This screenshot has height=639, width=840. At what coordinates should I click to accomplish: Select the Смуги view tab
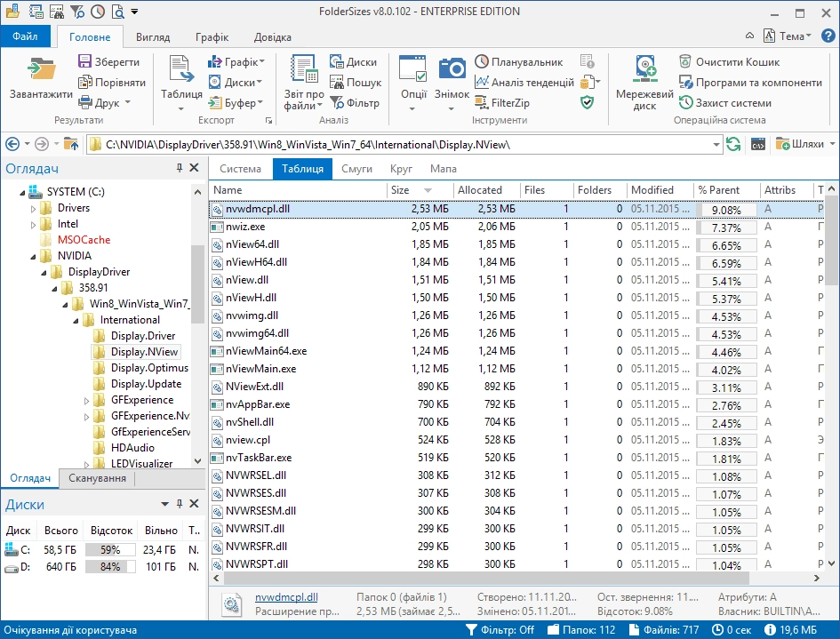[356, 169]
